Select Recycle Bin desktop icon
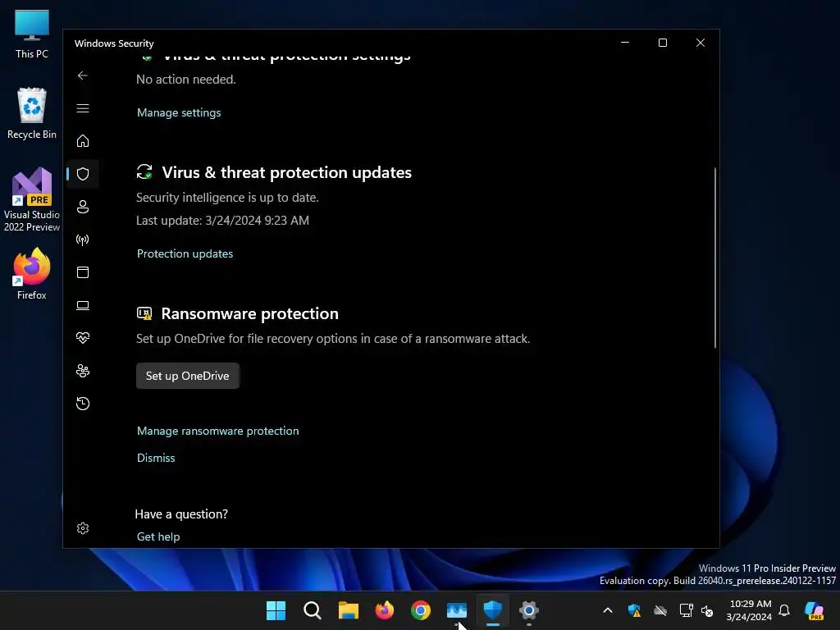 [x=32, y=113]
